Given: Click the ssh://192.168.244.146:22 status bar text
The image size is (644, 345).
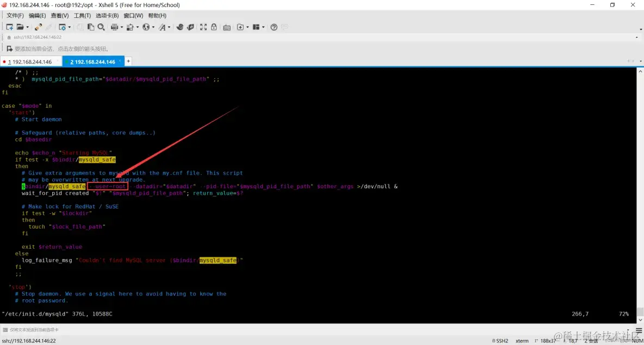Looking at the screenshot, I should (29, 341).
